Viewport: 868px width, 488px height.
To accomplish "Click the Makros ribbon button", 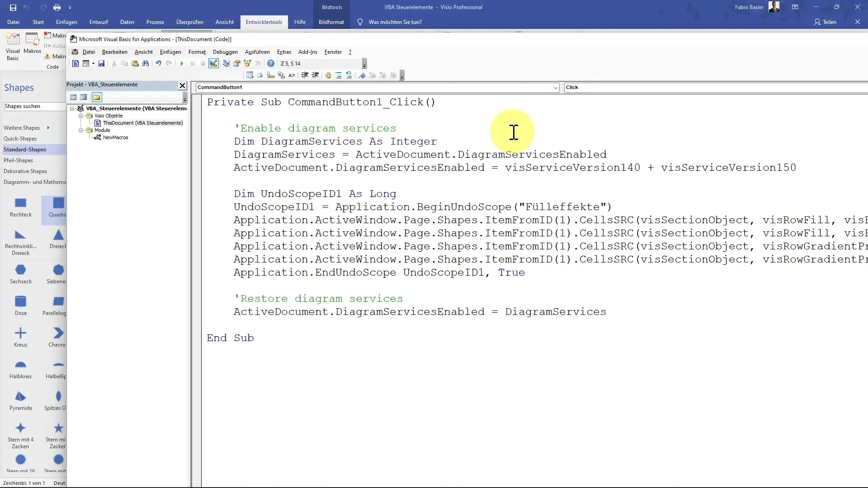I will pyautogui.click(x=33, y=44).
